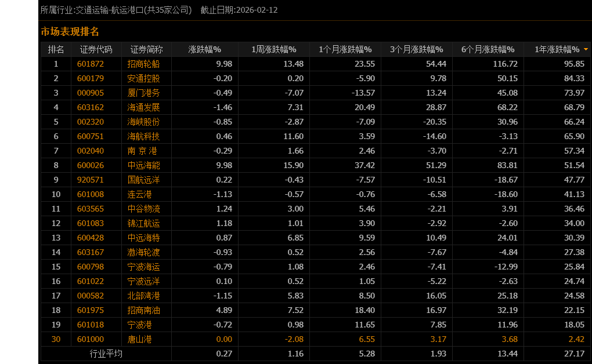This screenshot has width=592, height=364.
Task: Select 截止日期:2026-02-12 text
Action: 239,10
